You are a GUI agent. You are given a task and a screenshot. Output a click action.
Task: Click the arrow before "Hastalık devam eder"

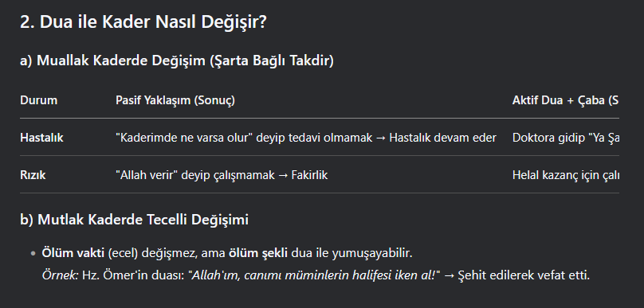[x=381, y=138]
